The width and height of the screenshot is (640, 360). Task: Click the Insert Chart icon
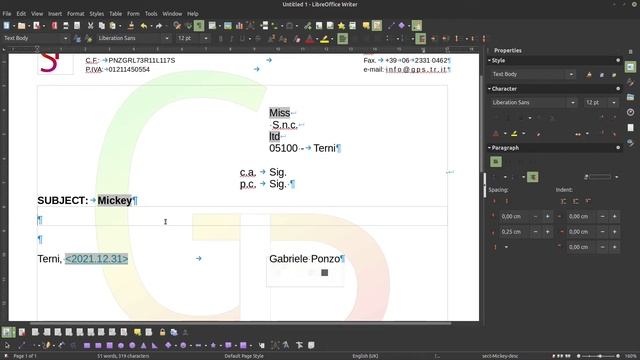click(239, 26)
